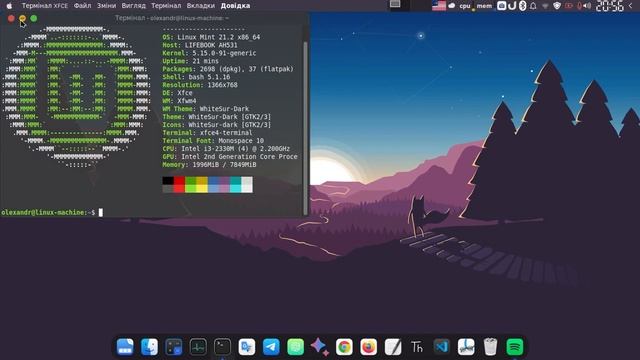Click the cpu monitor in the panel
The image size is (640, 360).
pos(465,6)
